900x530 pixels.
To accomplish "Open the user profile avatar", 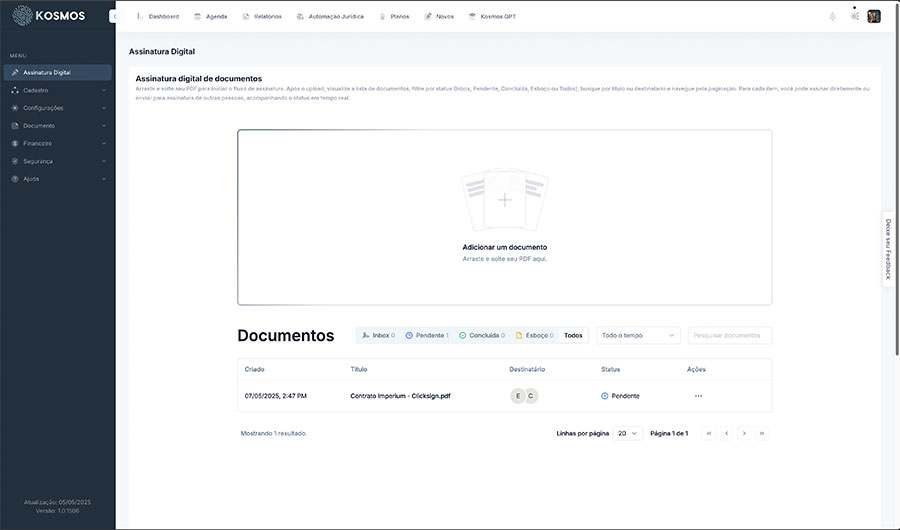I will [873, 17].
